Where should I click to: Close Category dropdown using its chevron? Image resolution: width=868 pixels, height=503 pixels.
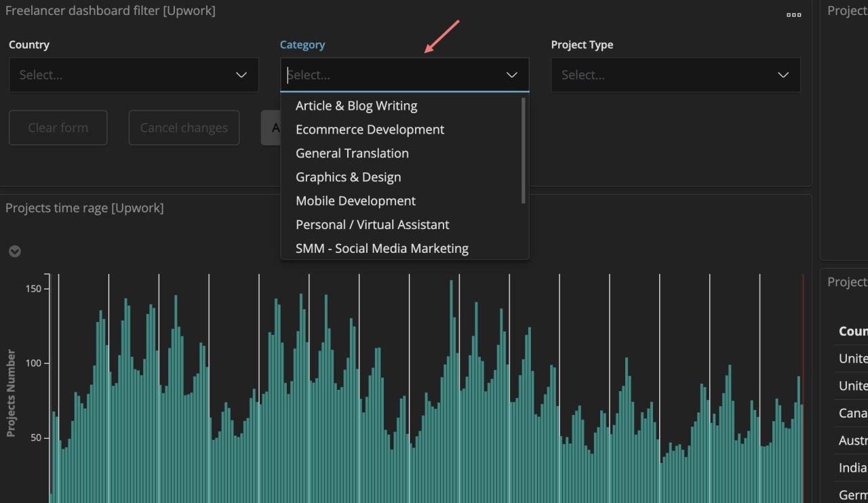click(x=512, y=75)
